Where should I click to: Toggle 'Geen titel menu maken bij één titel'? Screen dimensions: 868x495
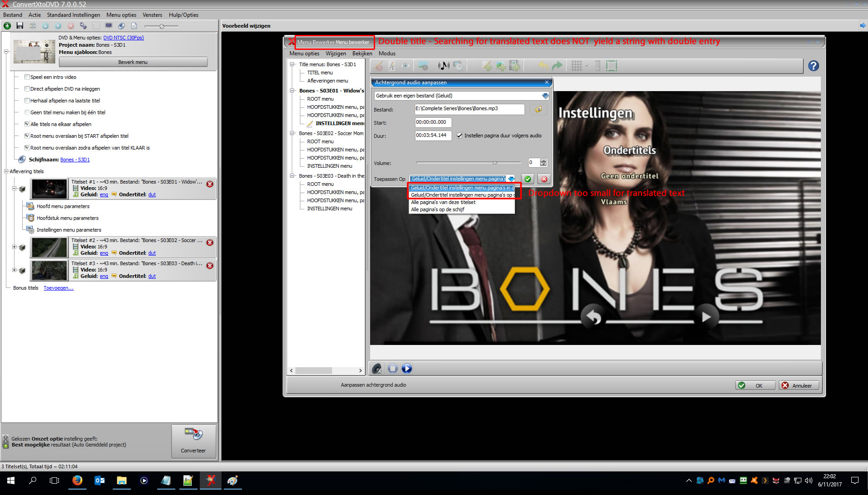tap(27, 112)
